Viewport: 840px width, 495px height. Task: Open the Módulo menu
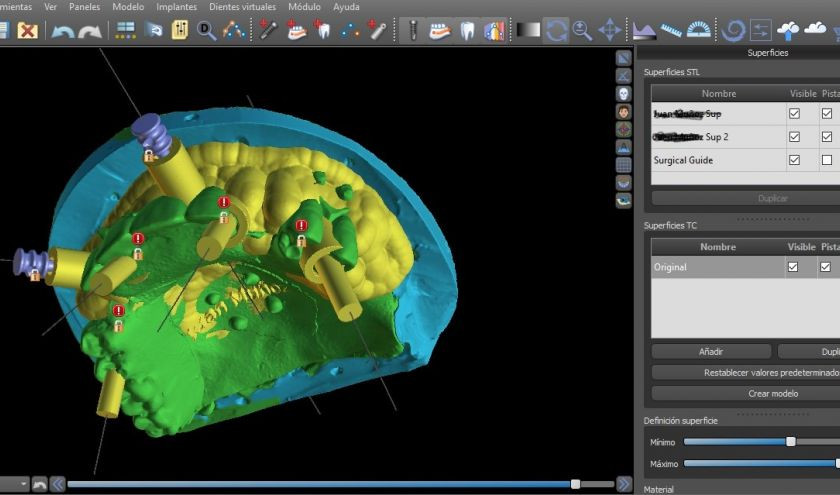click(304, 6)
